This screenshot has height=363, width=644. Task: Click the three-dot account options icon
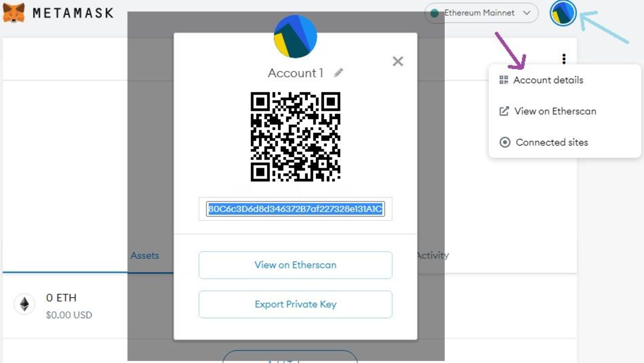[x=564, y=59]
